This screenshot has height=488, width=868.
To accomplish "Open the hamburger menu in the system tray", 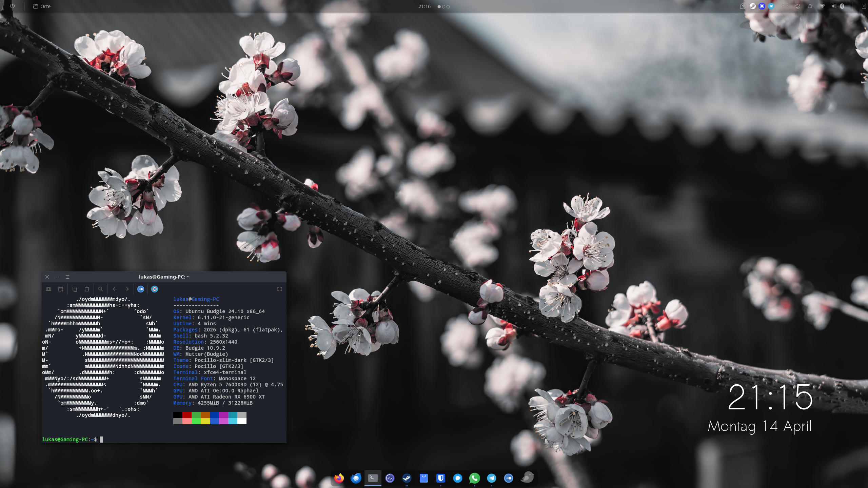I will click(786, 6).
